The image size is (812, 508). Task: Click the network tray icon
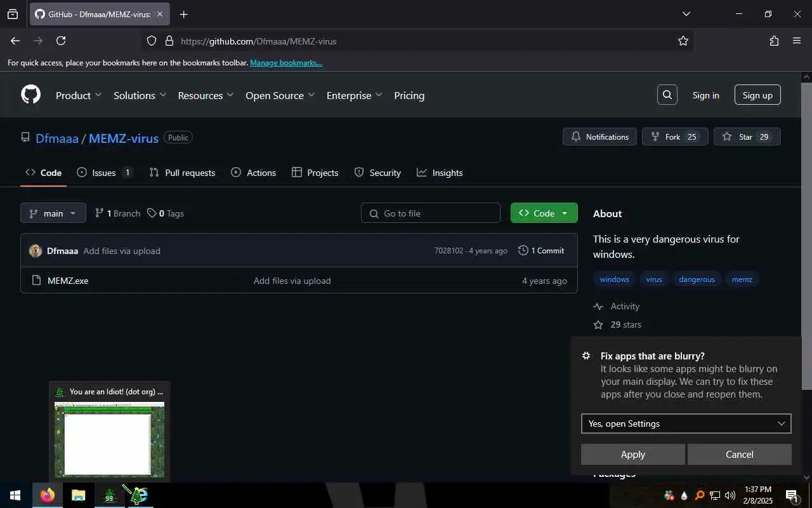click(715, 495)
